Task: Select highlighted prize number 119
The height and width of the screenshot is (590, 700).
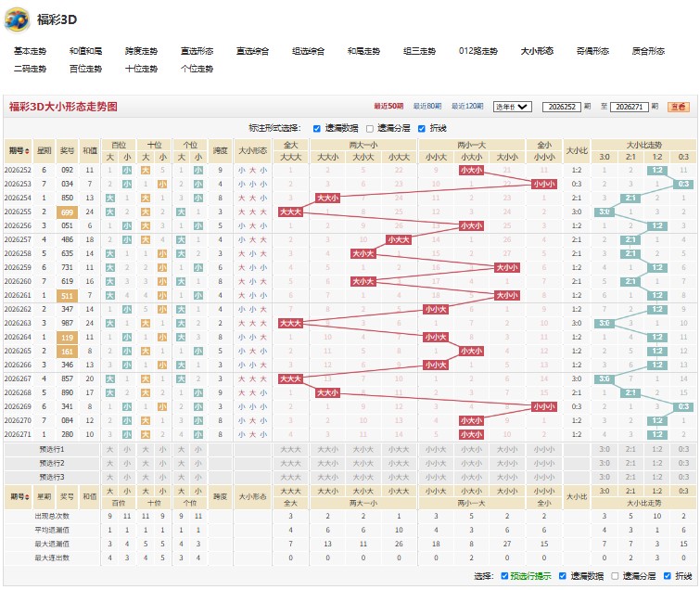Action: (67, 338)
